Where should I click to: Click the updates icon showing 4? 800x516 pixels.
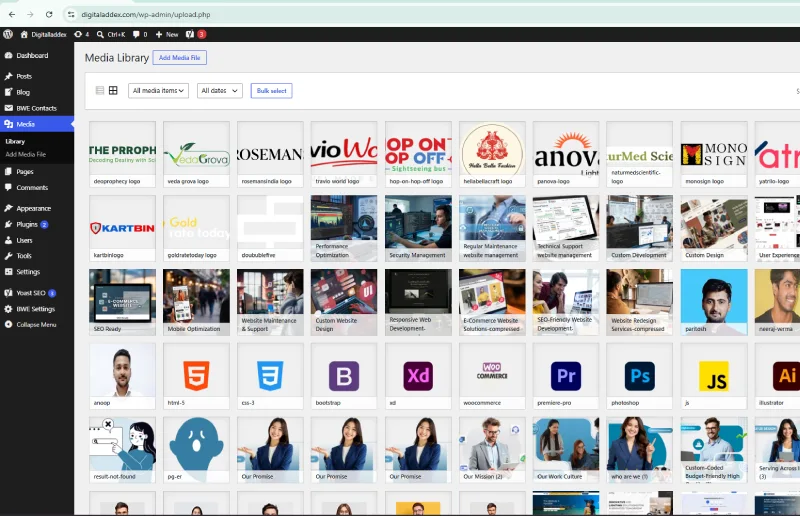point(82,34)
